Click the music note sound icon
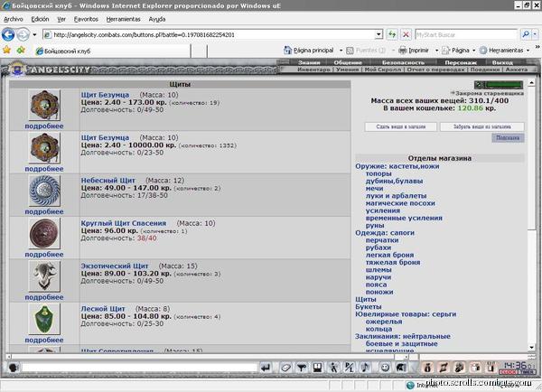The image size is (542, 392). (x=366, y=368)
